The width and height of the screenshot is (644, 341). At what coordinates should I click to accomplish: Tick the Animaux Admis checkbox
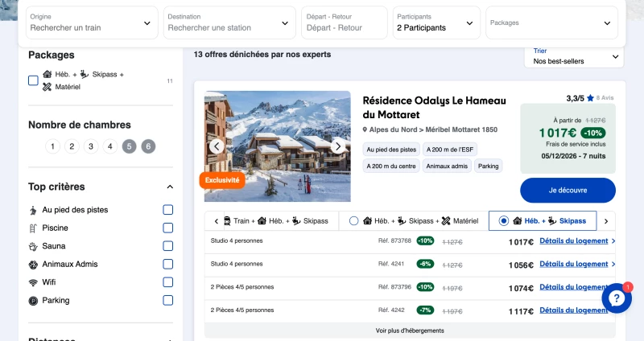tap(168, 264)
